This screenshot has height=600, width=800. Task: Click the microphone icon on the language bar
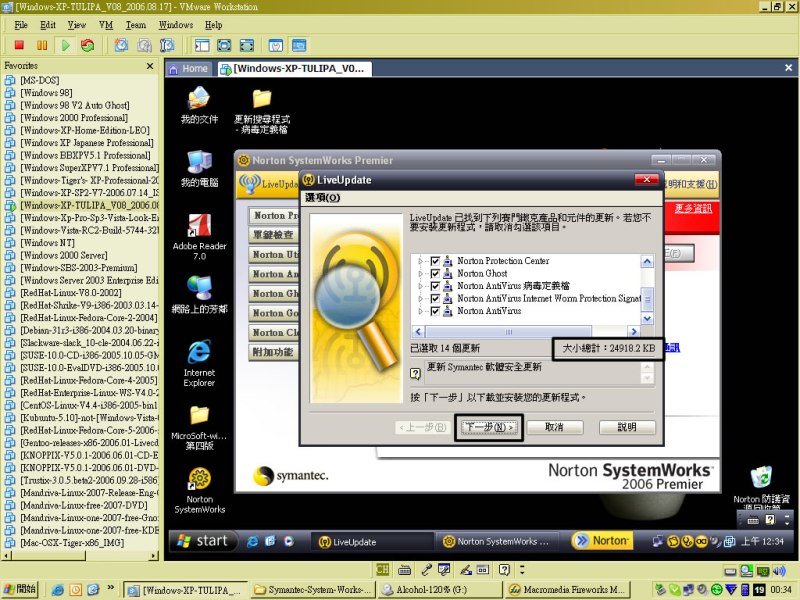pos(426,569)
